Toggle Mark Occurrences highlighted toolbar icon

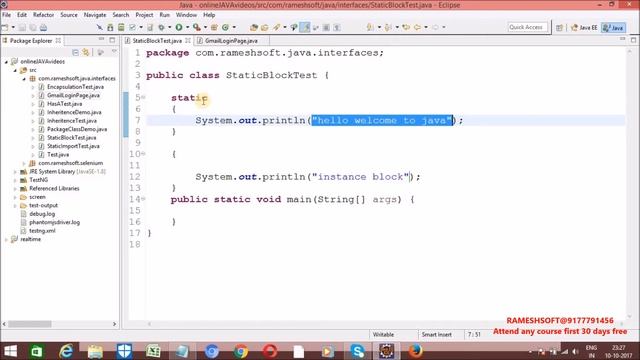pyautogui.click(x=305, y=27)
